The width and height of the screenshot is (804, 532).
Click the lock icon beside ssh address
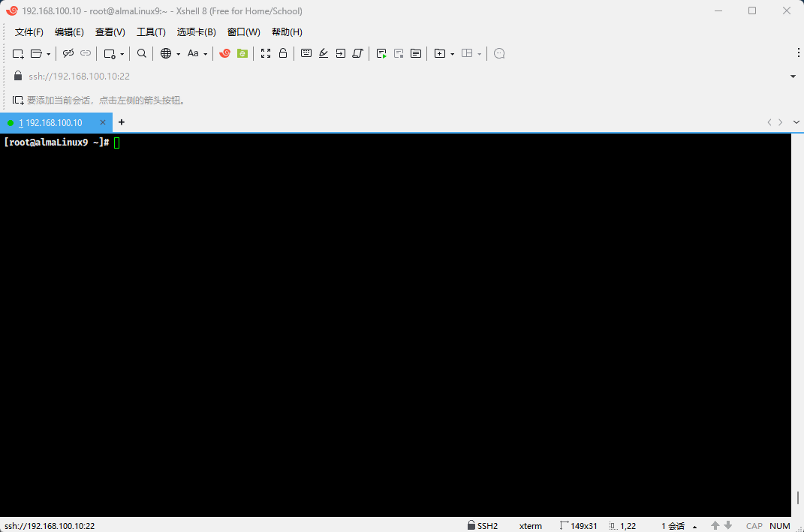[18, 76]
